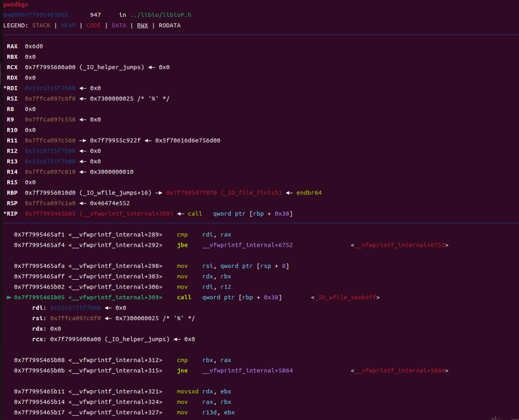
Task: Click the jbe instruction mnemonic
Action: [x=183, y=245]
